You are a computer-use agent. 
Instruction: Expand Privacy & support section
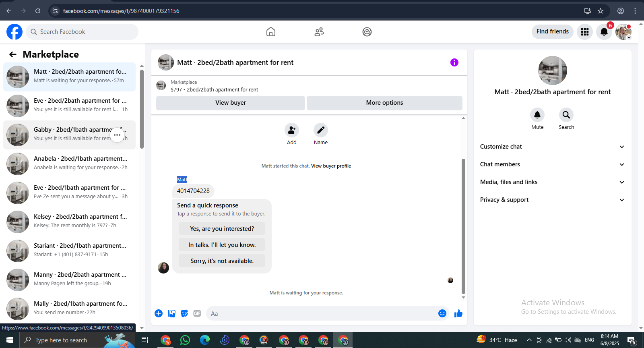[553, 200]
